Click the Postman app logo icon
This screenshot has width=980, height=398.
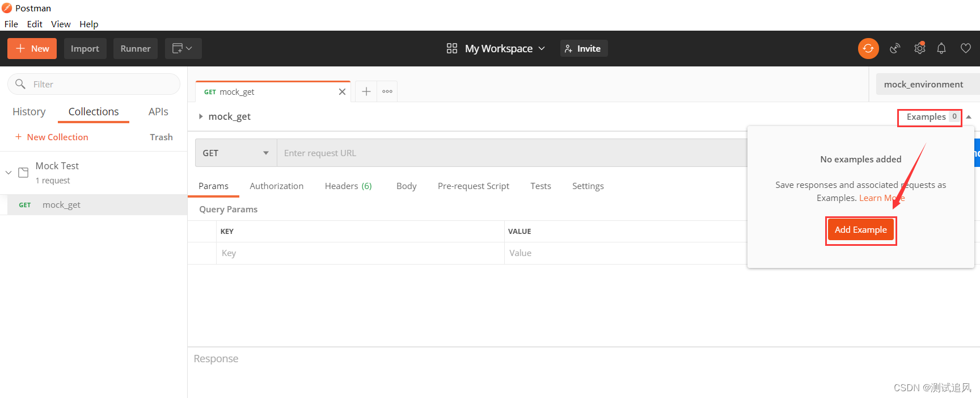click(7, 8)
